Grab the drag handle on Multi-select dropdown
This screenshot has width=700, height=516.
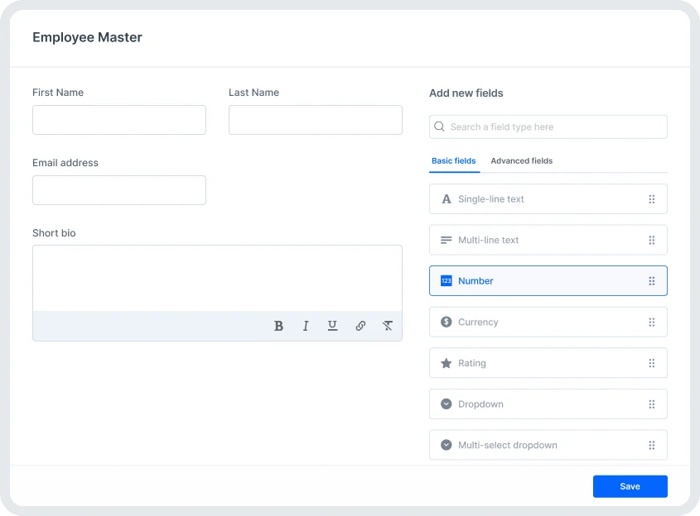[652, 445]
